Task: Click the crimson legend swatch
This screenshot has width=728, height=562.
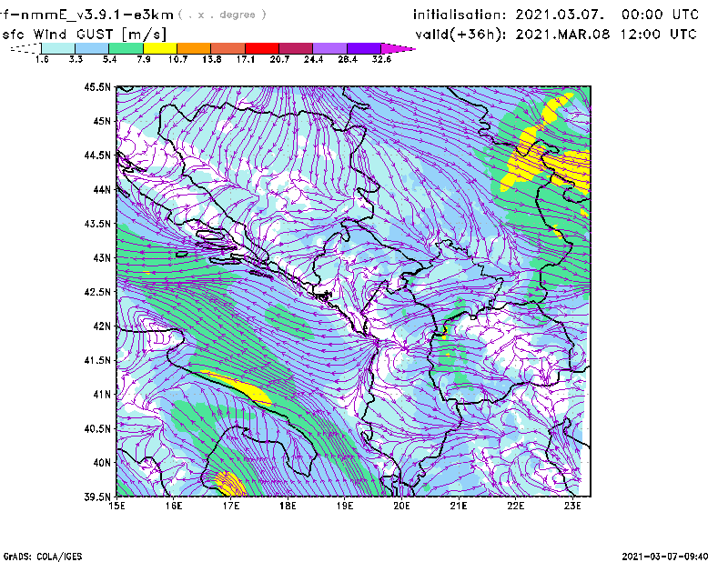Action: pos(296,48)
